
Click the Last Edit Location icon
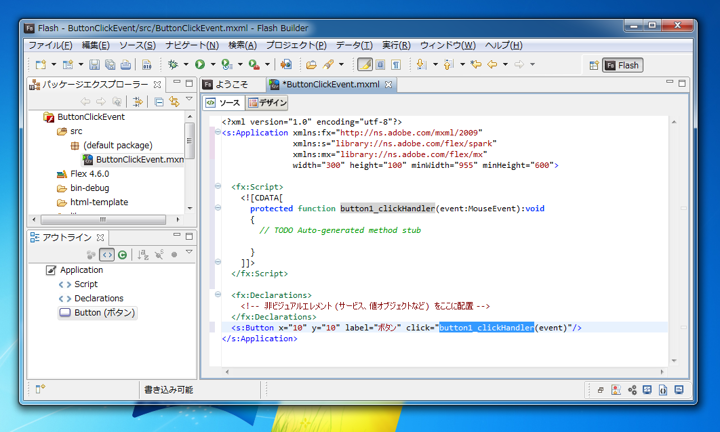(x=476, y=65)
